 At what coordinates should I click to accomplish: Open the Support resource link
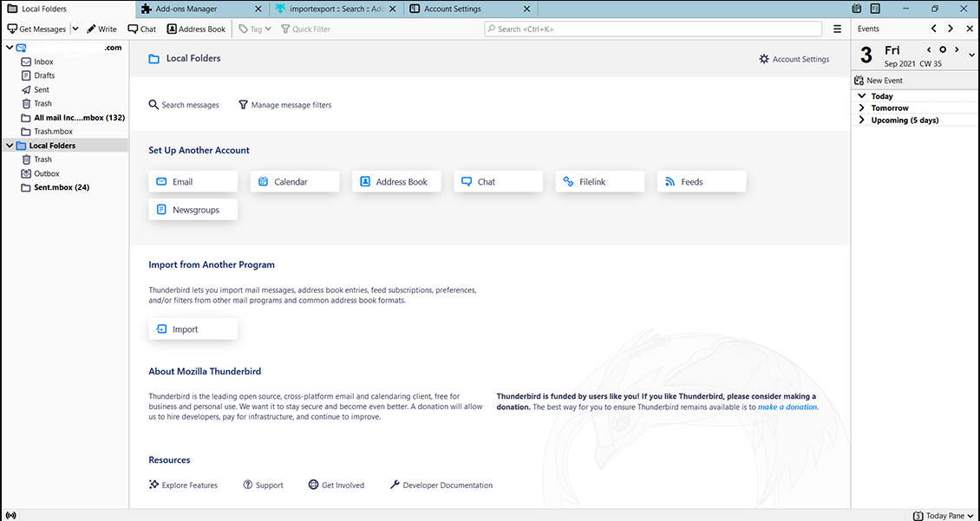coord(263,485)
